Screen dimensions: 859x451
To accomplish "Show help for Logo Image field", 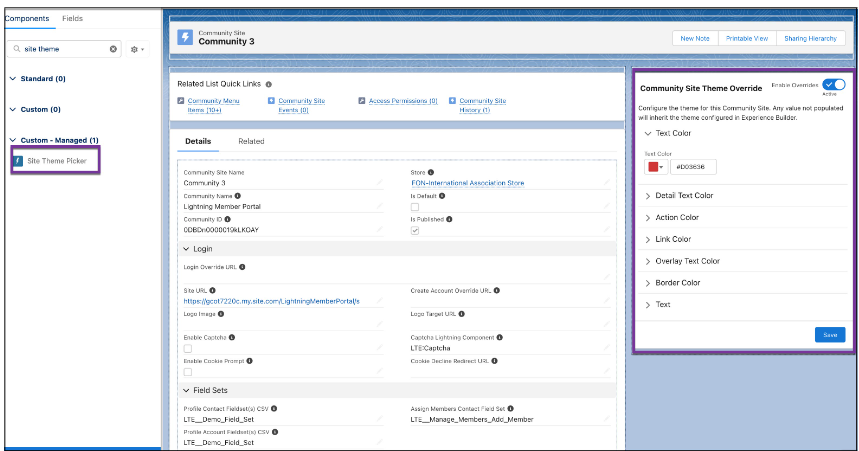I will (x=221, y=314).
